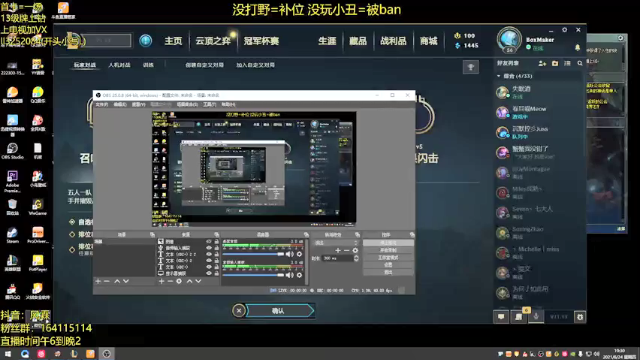
Task: Open second mixer track settings gear
Action: (300, 275)
